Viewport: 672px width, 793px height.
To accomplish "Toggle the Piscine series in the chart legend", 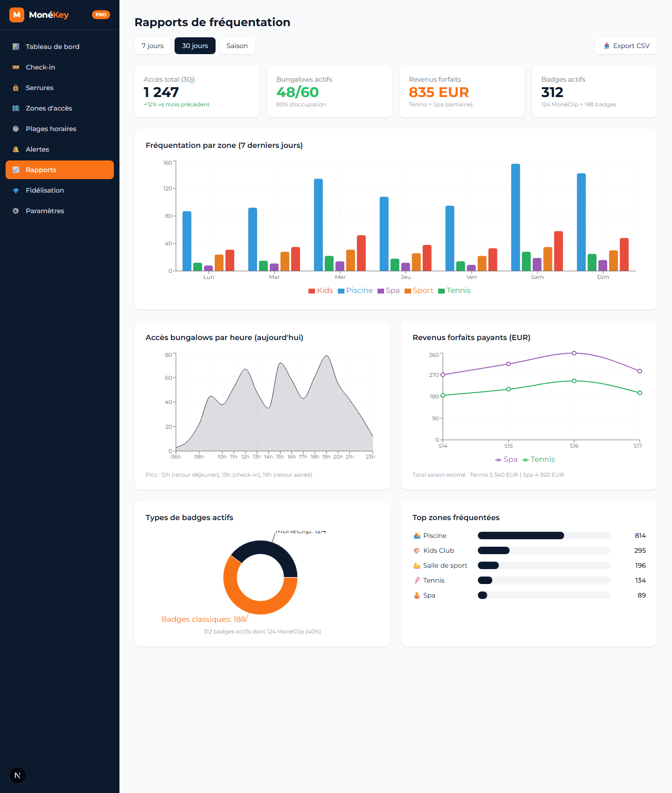I will pyautogui.click(x=355, y=291).
